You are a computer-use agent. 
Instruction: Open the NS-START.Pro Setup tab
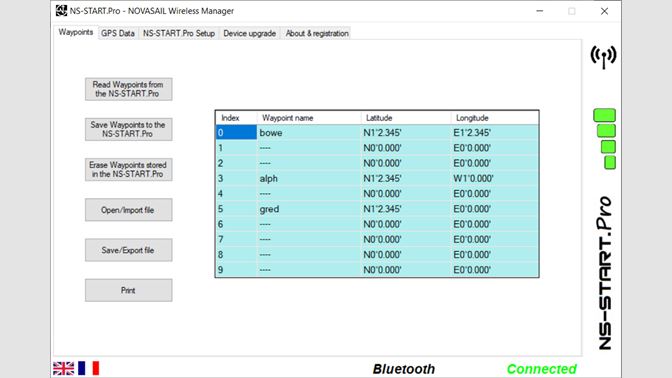[x=179, y=33]
